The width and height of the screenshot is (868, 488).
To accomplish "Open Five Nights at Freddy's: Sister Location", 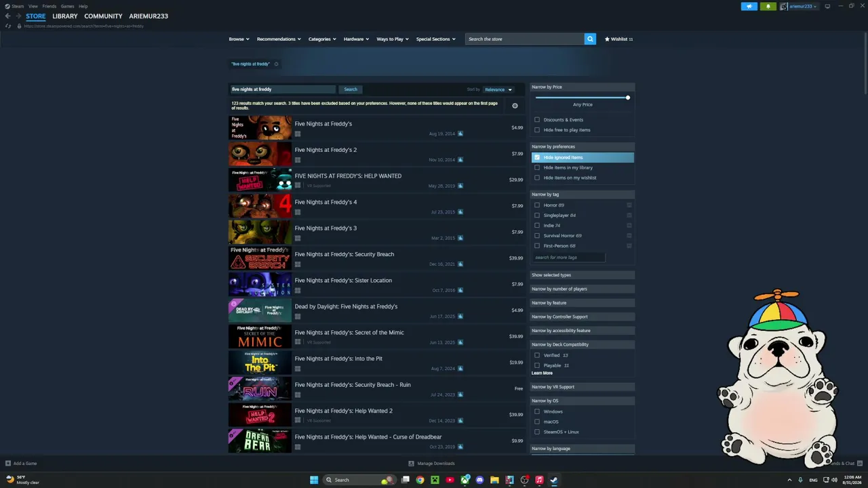I will [x=376, y=285].
